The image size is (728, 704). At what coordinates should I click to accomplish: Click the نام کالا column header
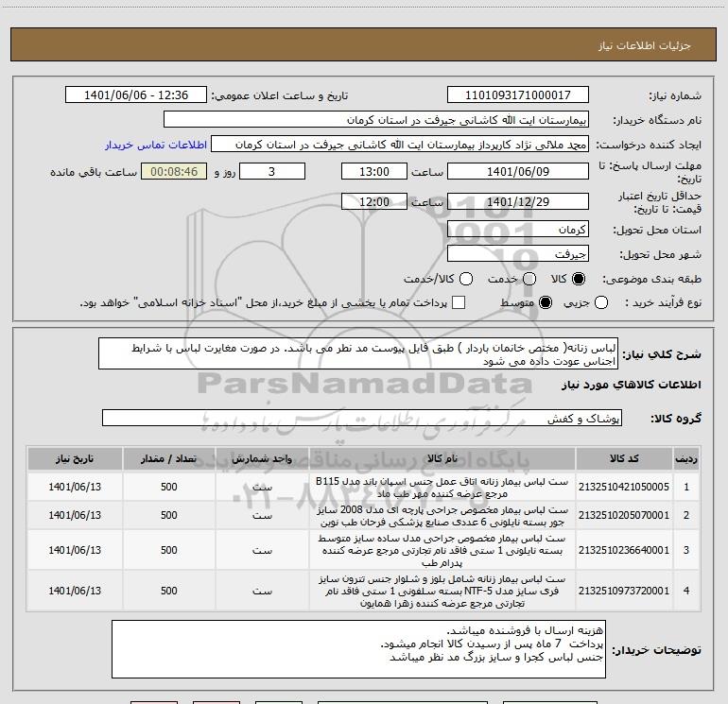pyautogui.click(x=442, y=458)
